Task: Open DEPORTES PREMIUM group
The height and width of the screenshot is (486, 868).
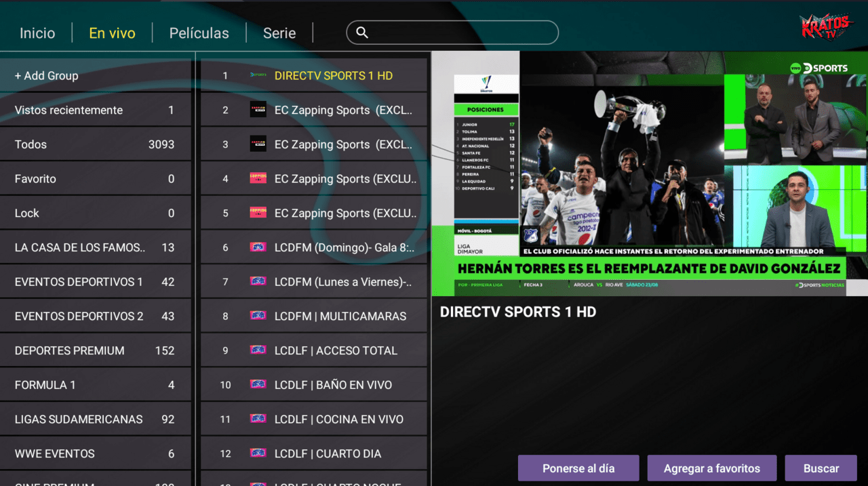Action: [x=96, y=350]
